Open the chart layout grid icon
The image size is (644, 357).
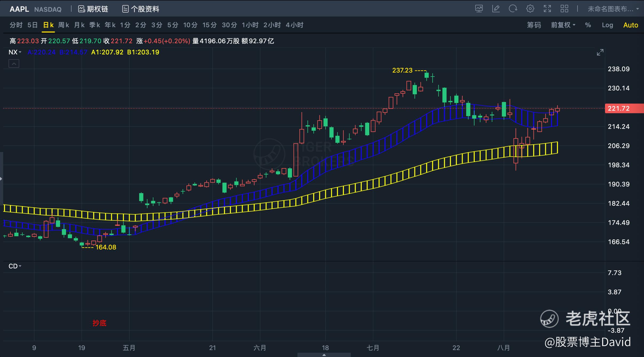click(564, 9)
